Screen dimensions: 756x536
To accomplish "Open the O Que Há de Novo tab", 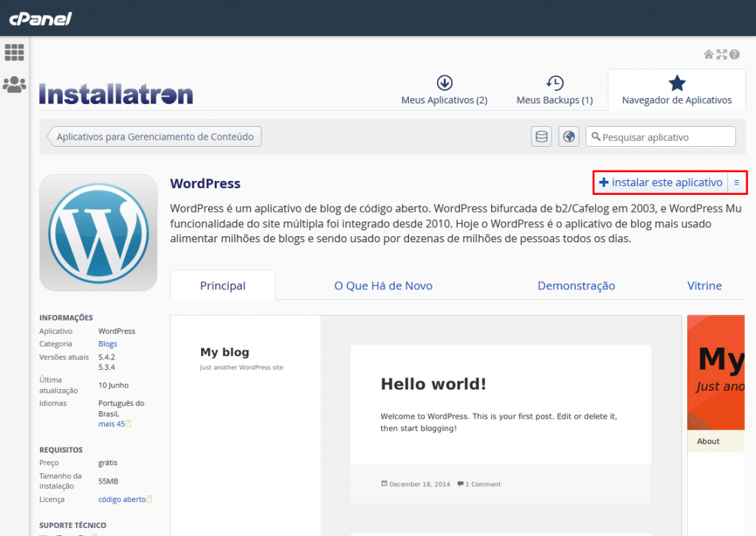I will [x=383, y=285].
